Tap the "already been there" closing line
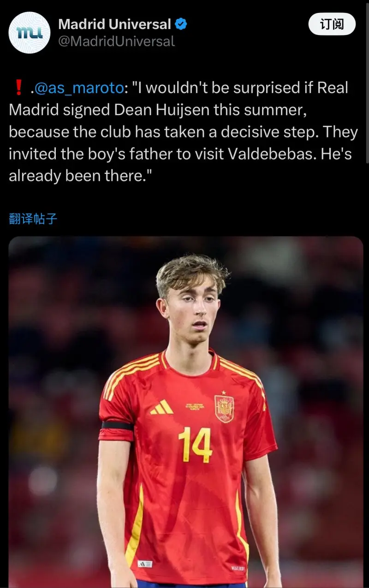Viewport: 369px width, 588px height. click(x=80, y=176)
